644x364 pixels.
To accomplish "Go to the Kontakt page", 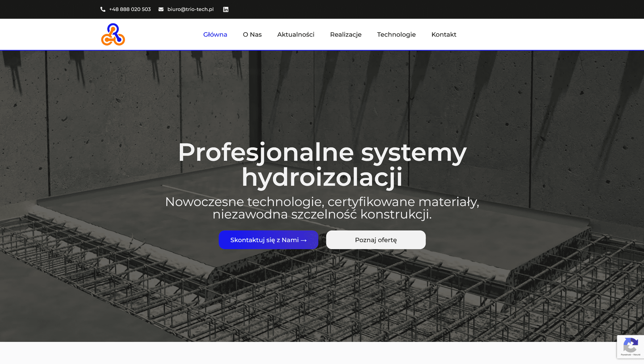I will pos(443,35).
